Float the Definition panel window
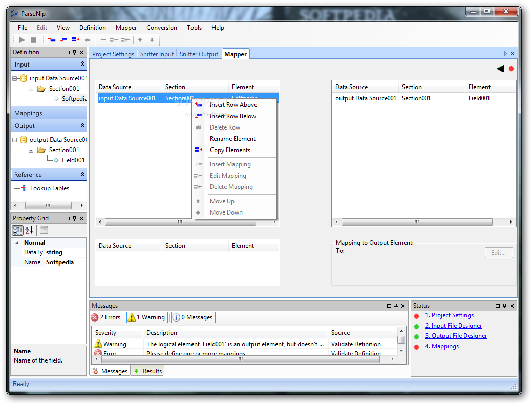Viewport: 532px width, 405px height. point(68,52)
